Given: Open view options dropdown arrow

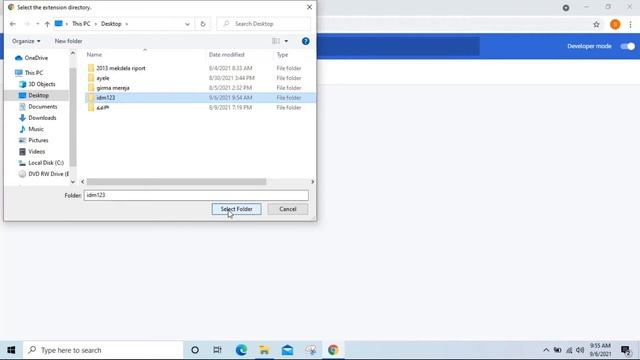Looking at the screenshot, I should pos(286,41).
